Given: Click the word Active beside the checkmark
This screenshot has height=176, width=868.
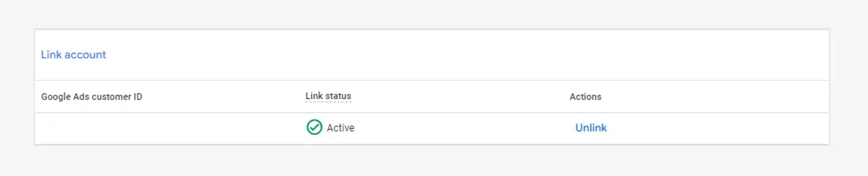Looking at the screenshot, I should pyautogui.click(x=340, y=128).
